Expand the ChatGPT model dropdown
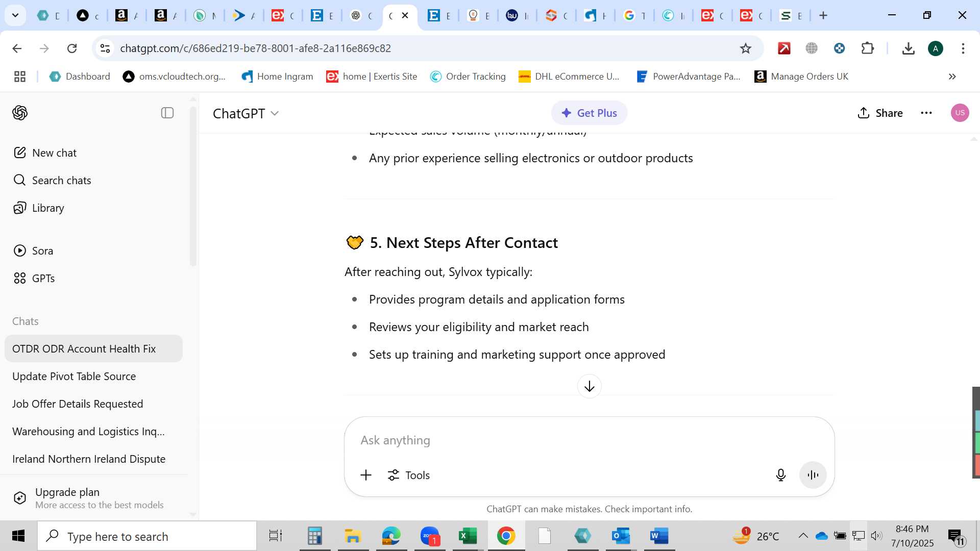The width and height of the screenshot is (980, 551). point(246,113)
